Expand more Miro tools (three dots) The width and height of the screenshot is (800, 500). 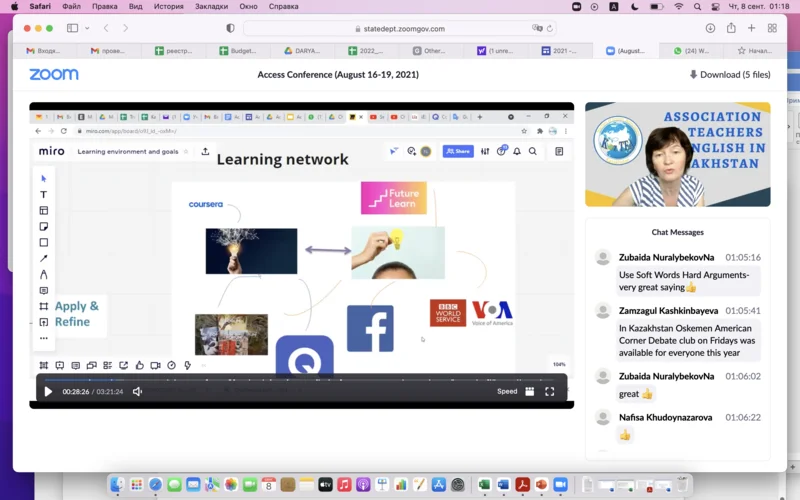click(44, 338)
